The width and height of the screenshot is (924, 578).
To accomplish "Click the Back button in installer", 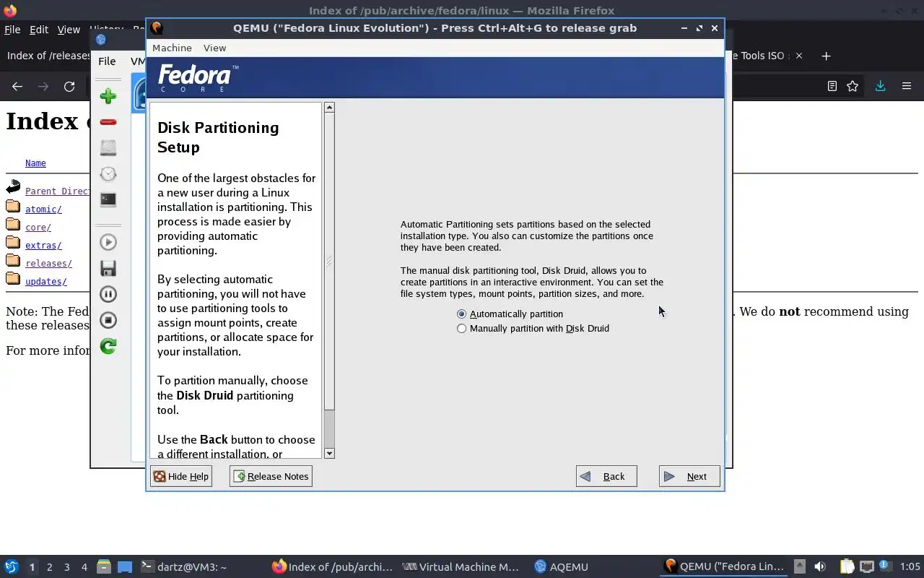I will tap(606, 476).
